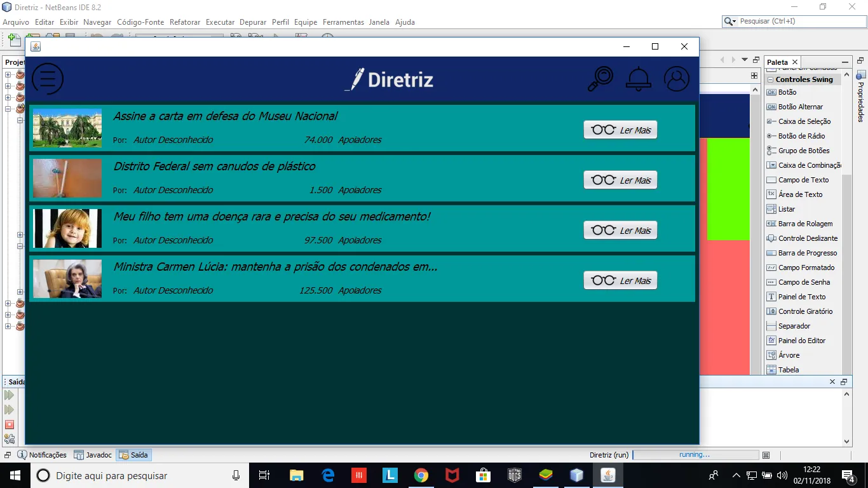Open the Arquivo menu
Screen dimensions: 868x488
click(16, 22)
